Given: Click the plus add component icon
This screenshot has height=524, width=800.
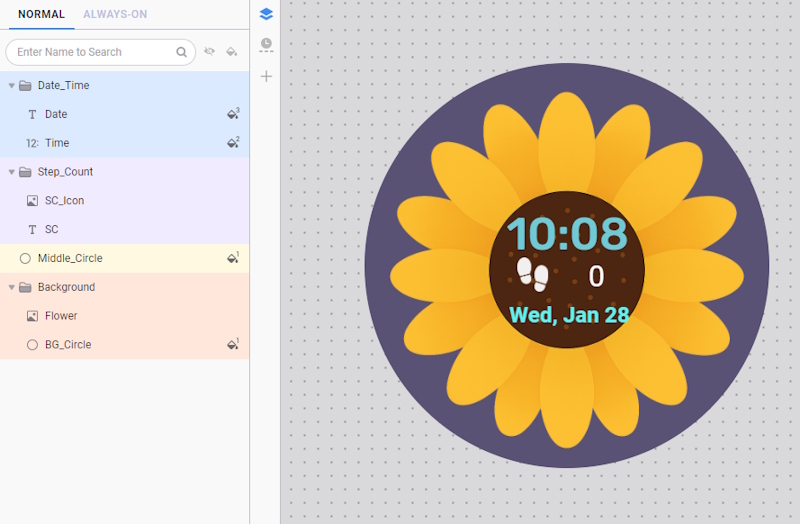Looking at the screenshot, I should coord(265,76).
